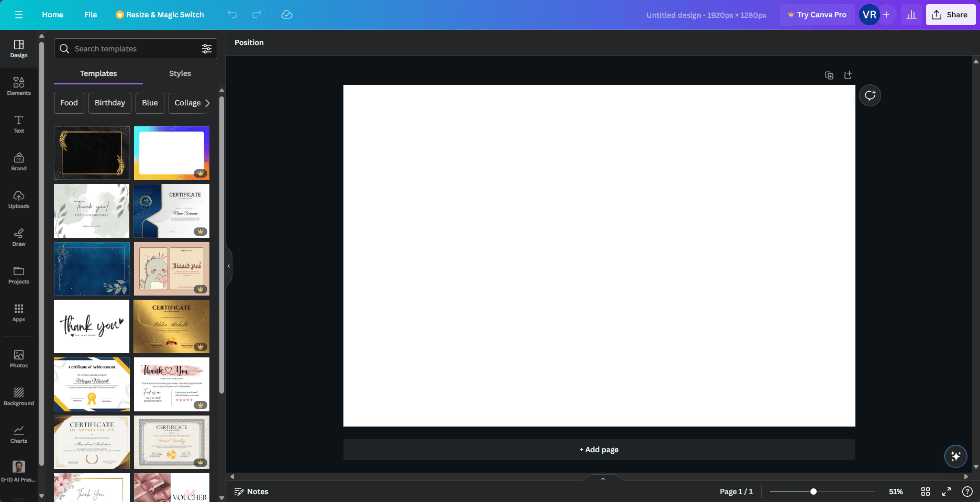
Task: Select the Draw tool
Action: click(19, 237)
